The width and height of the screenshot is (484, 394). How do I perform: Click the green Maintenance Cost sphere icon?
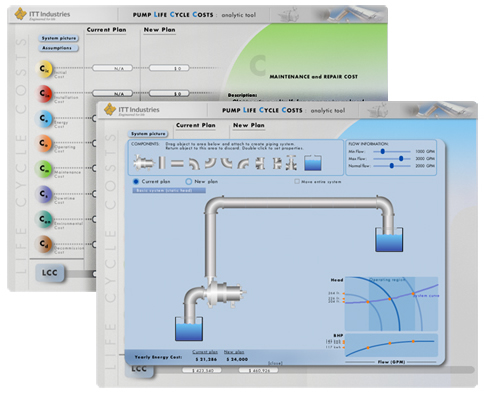coord(44,169)
